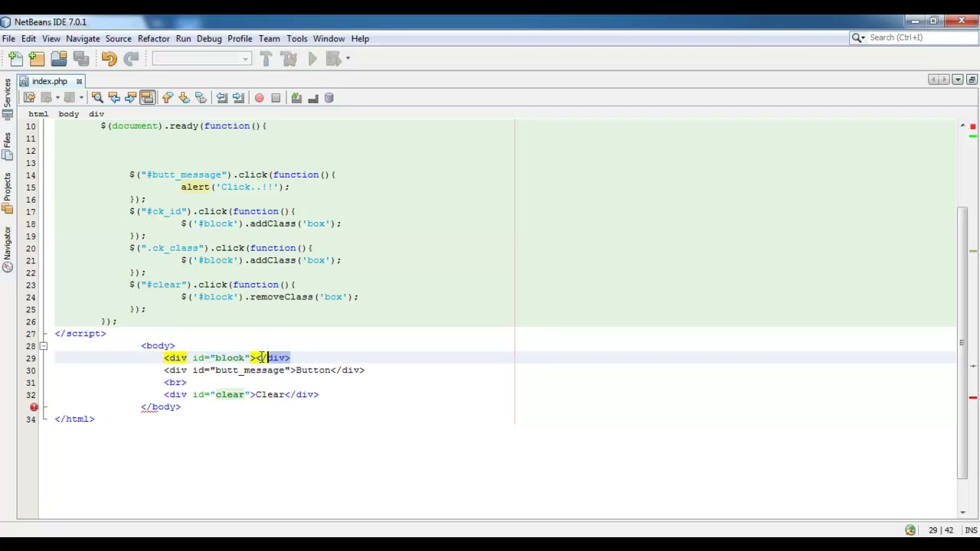Stop macro recording square icon
The width and height of the screenshot is (980, 551).
[x=276, y=98]
